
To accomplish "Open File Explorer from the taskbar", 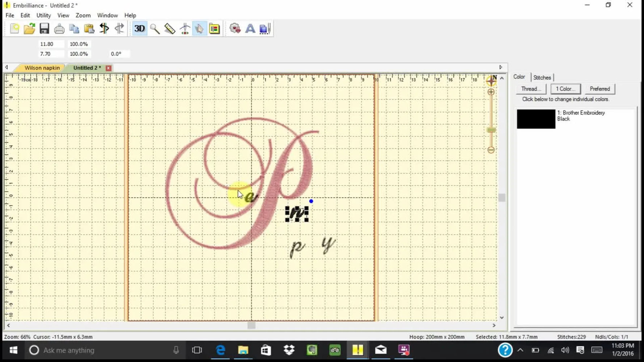I will 243,350.
